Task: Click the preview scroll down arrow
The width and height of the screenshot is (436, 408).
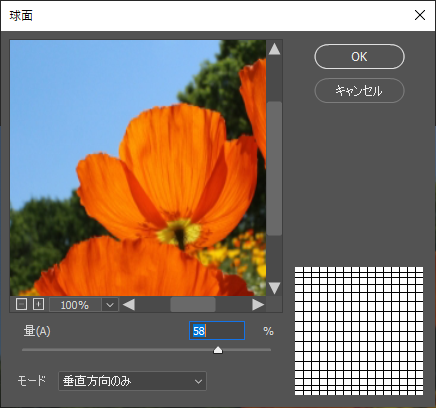Action: click(x=274, y=288)
